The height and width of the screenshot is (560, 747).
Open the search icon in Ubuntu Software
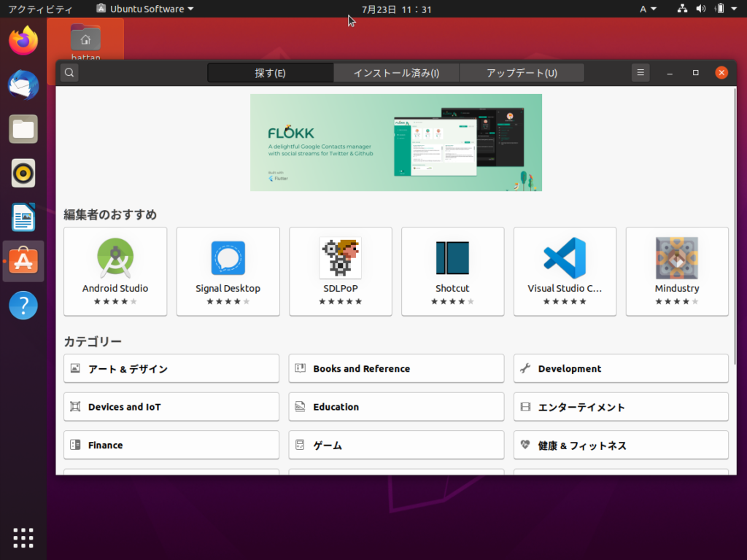coord(69,73)
